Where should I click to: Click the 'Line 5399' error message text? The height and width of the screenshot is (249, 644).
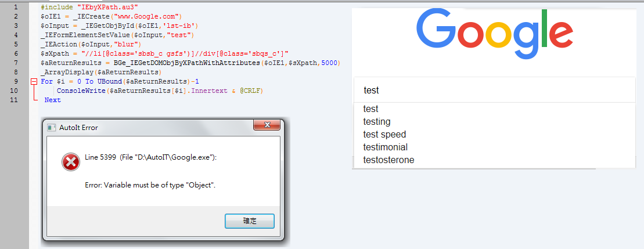[151, 157]
